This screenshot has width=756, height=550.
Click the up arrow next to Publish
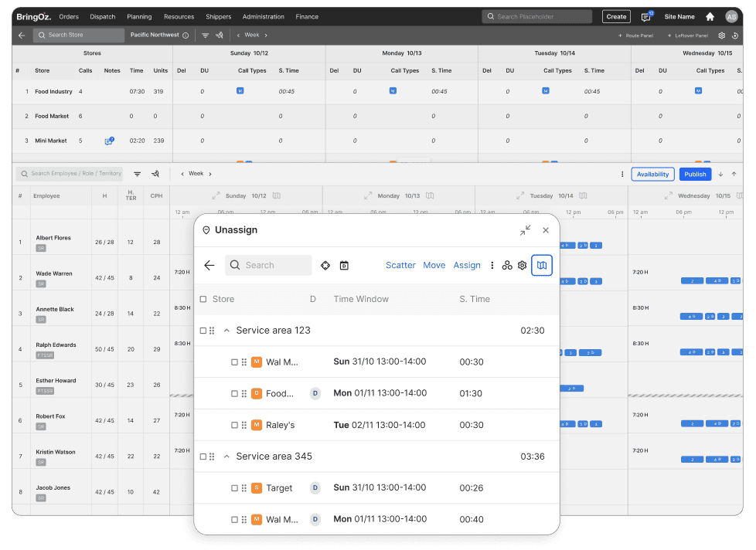pyautogui.click(x=734, y=175)
